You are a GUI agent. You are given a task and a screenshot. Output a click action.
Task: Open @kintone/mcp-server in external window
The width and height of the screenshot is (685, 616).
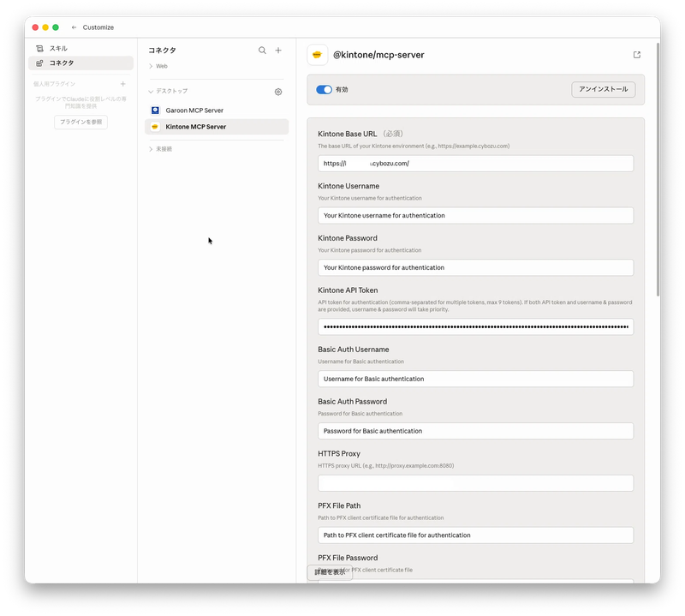coord(637,55)
